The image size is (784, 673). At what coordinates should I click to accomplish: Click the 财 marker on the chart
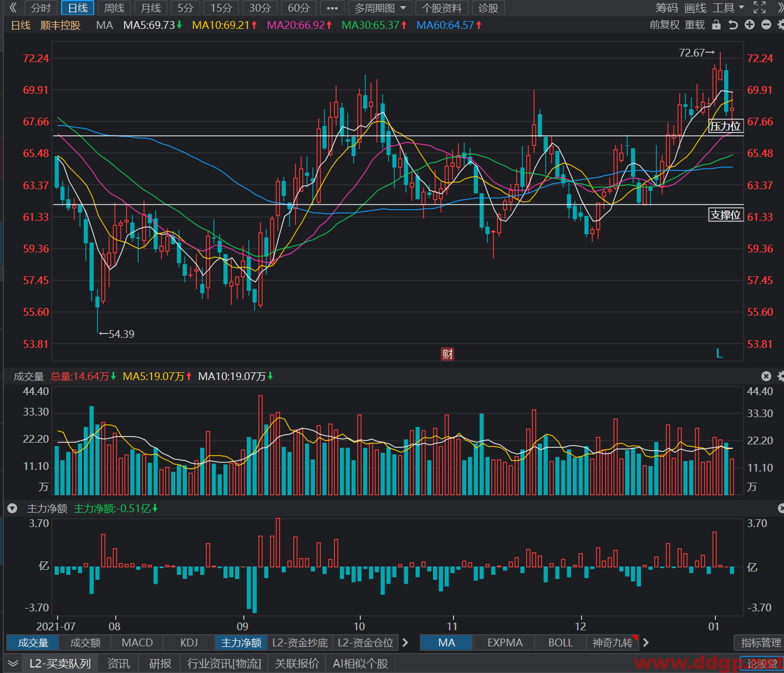coord(447,354)
